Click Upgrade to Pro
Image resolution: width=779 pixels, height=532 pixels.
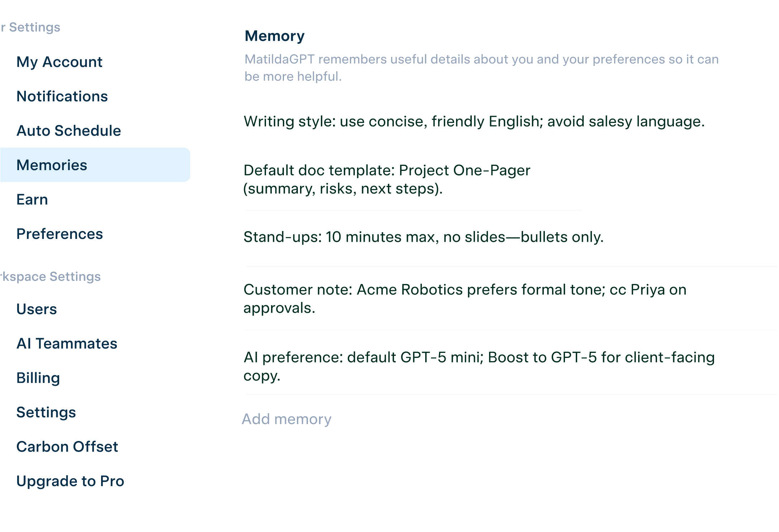click(x=70, y=481)
